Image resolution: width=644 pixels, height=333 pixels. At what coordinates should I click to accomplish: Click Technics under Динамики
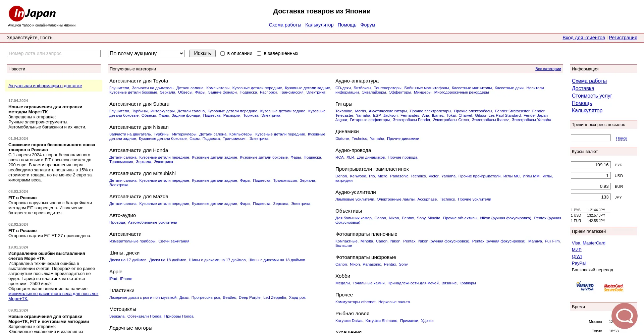click(x=359, y=138)
